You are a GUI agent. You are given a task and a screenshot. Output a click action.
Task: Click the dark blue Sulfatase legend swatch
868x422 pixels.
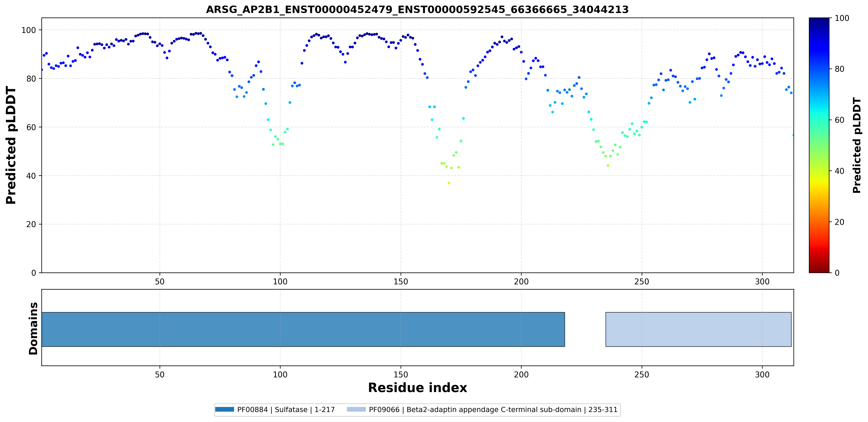click(224, 410)
